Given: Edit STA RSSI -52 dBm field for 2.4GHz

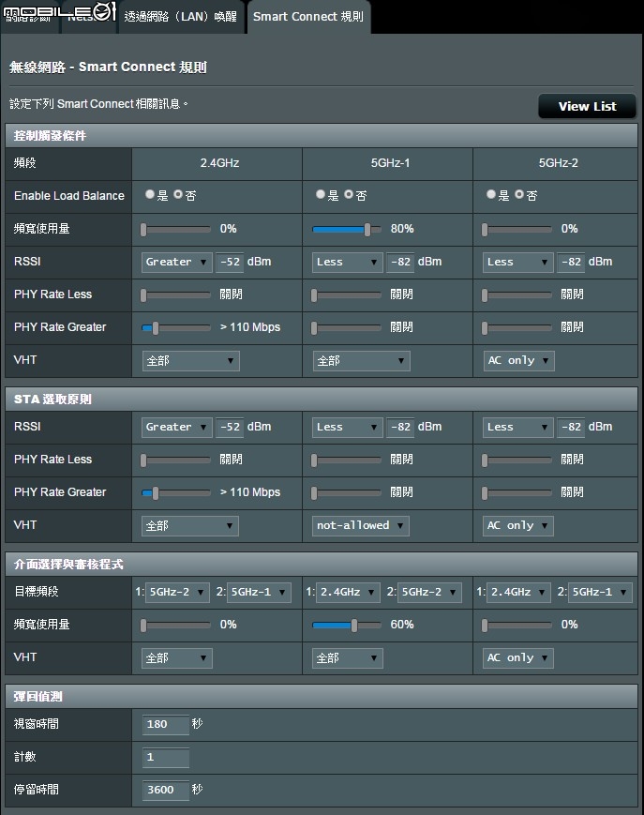Looking at the screenshot, I should [230, 428].
